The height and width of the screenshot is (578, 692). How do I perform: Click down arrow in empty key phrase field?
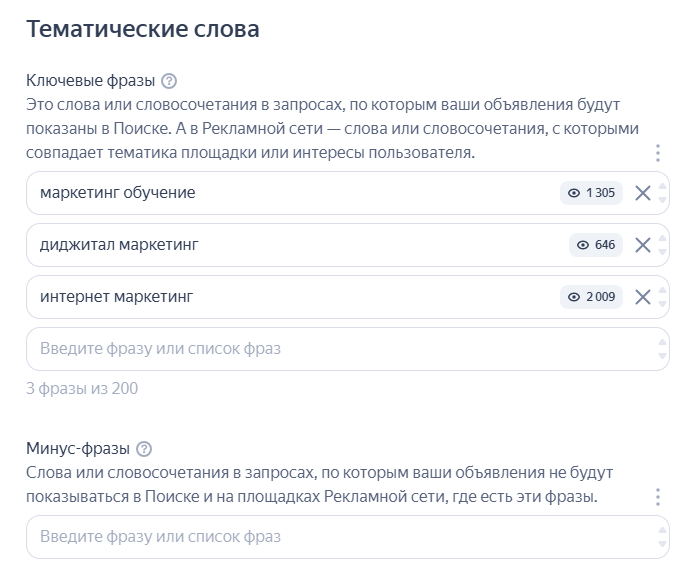[661, 356]
